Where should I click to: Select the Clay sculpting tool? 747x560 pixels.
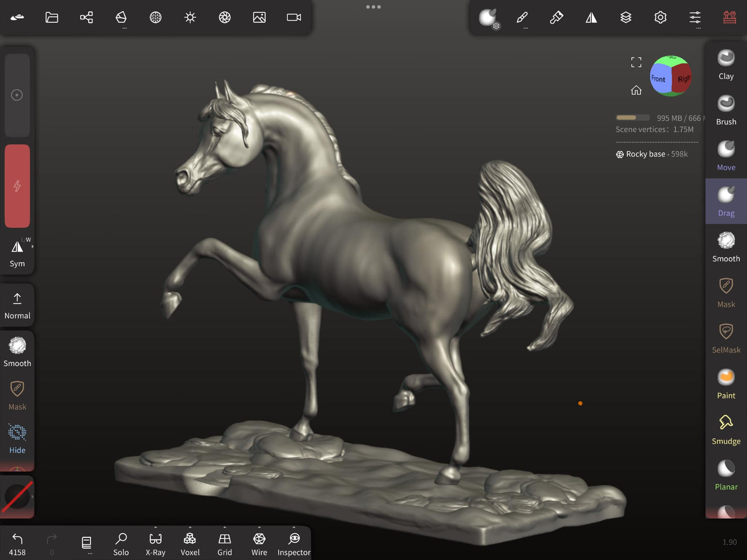click(726, 65)
